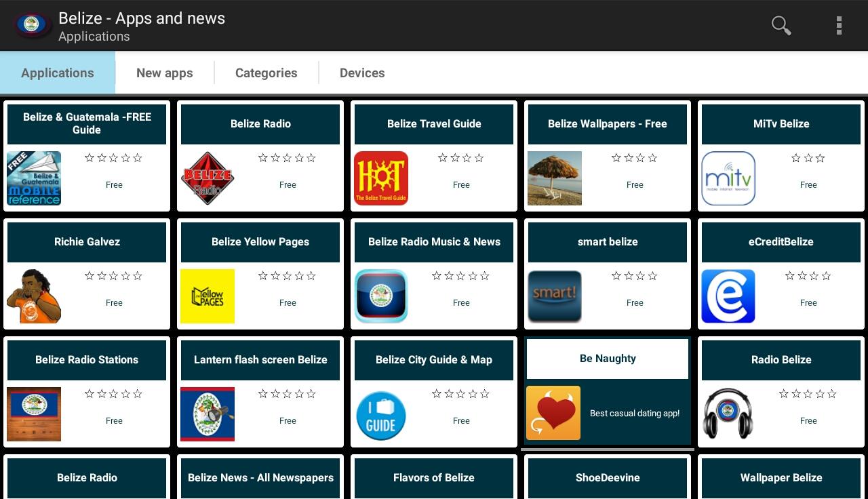Tap the red Belize Radio diamond icon
Image resolution: width=868 pixels, height=499 pixels.
click(208, 178)
